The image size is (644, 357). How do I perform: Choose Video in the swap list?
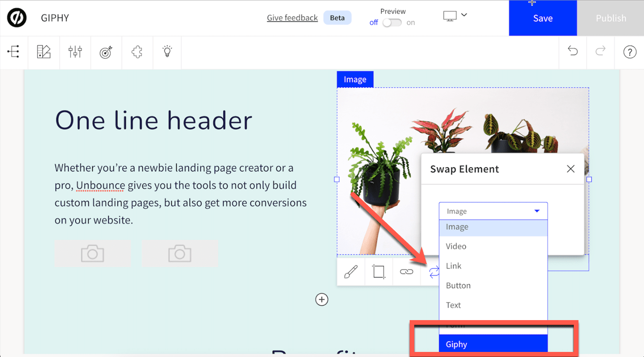point(493,246)
